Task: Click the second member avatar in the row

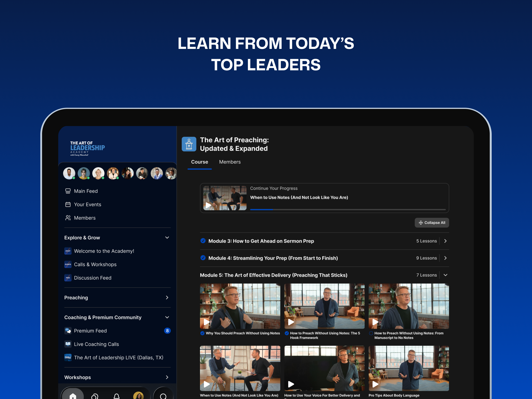Action: click(84, 173)
